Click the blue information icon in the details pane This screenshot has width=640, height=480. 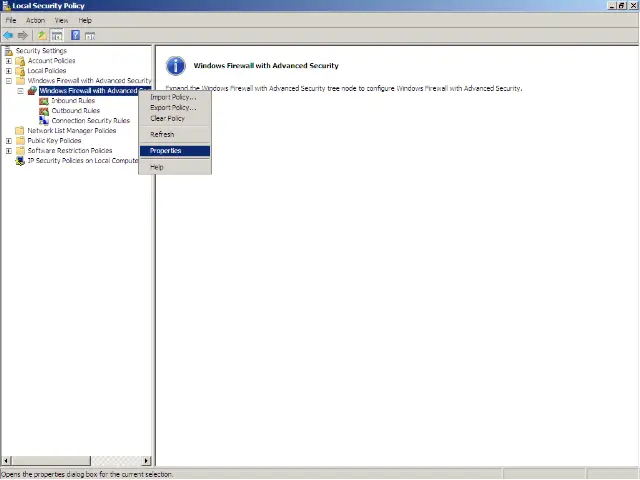[x=176, y=66]
